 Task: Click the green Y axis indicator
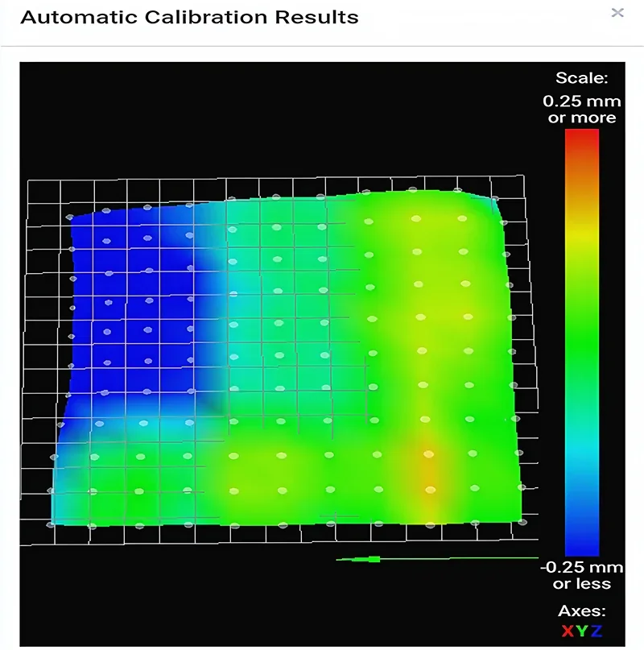[x=582, y=631]
